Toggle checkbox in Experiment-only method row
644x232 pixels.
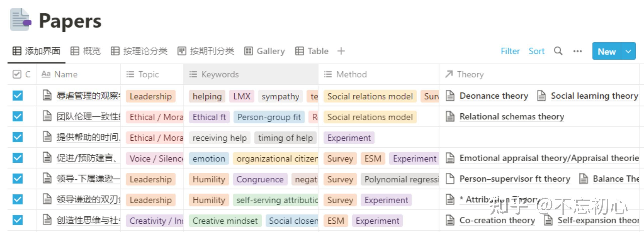click(18, 137)
